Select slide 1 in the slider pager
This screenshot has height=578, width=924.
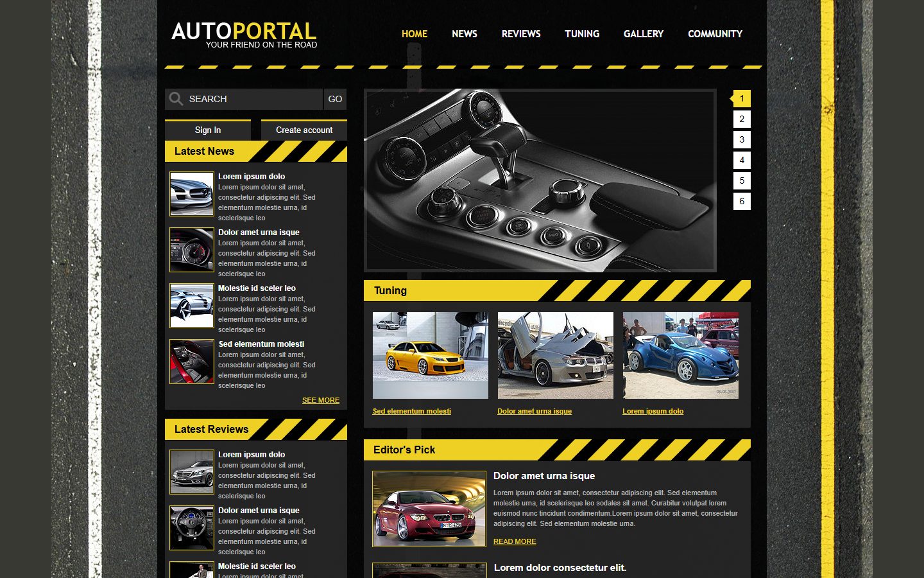click(x=742, y=98)
